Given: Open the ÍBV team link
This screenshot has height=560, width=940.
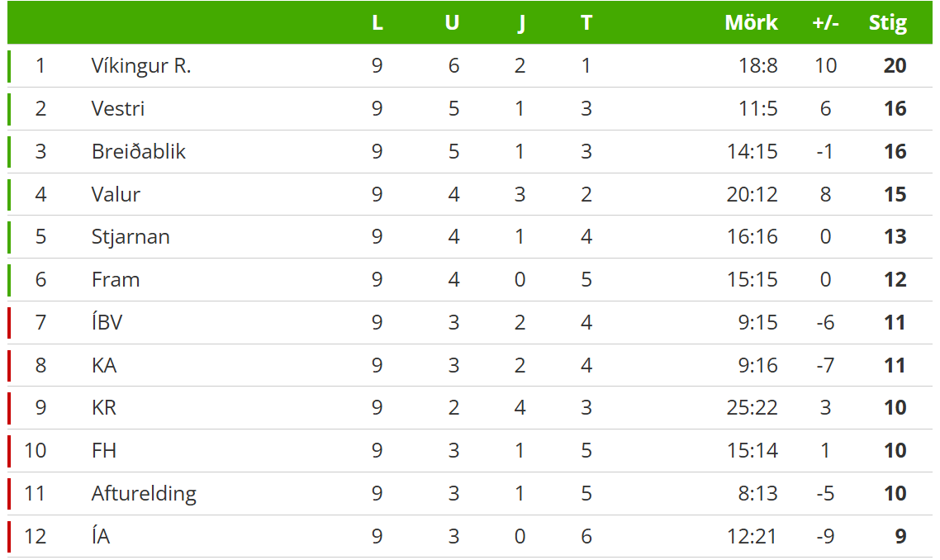Looking at the screenshot, I should tap(107, 322).
